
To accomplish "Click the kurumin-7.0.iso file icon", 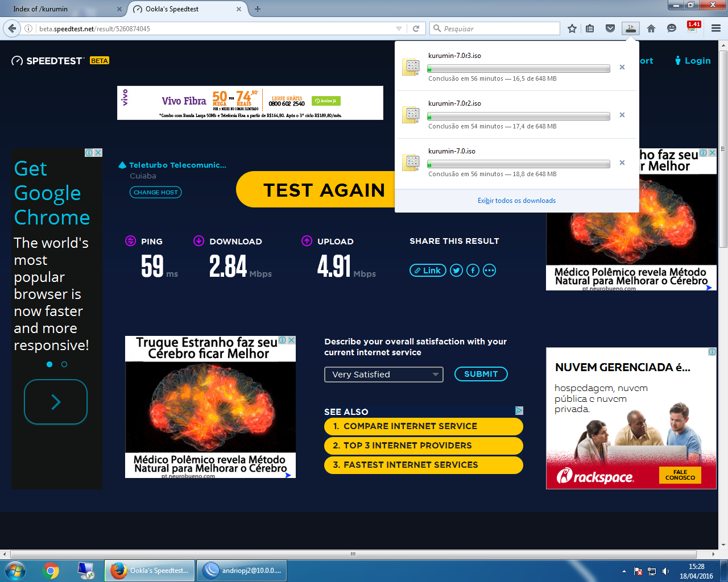I will click(411, 163).
